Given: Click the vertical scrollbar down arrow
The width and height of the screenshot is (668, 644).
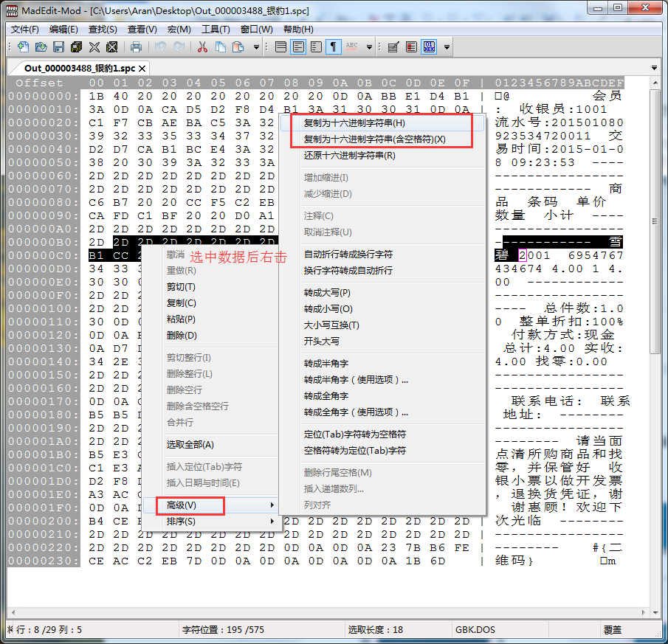Looking at the screenshot, I should point(655,612).
